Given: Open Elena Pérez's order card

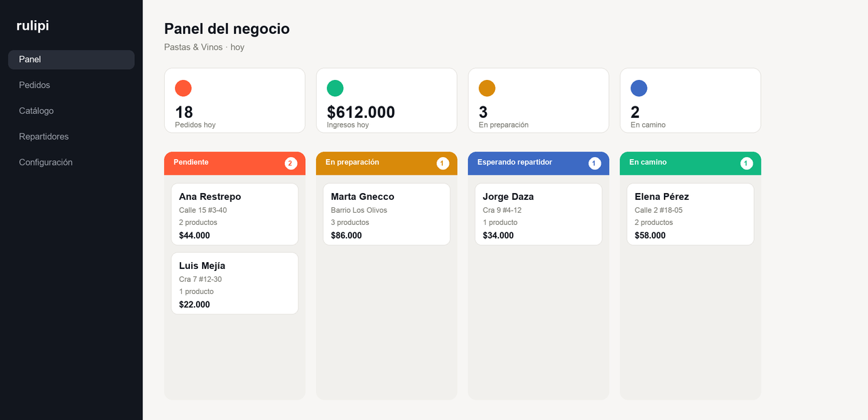Looking at the screenshot, I should click(x=690, y=214).
